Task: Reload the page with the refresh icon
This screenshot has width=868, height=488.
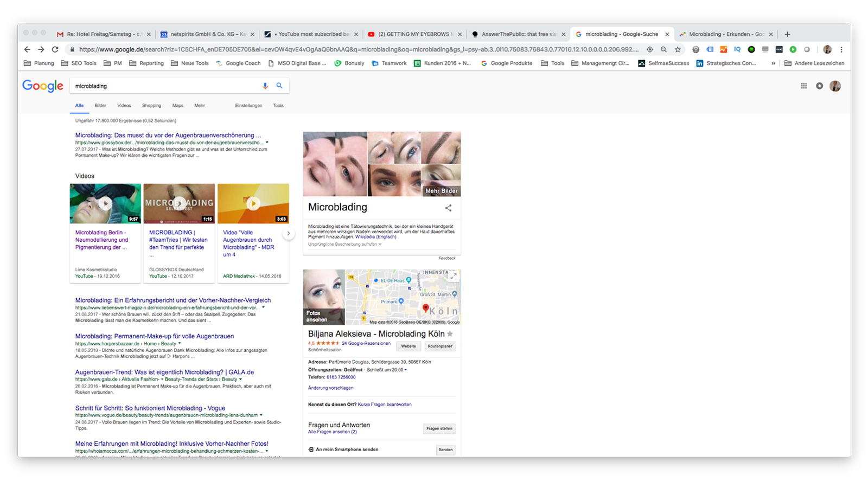Action: pos(55,49)
